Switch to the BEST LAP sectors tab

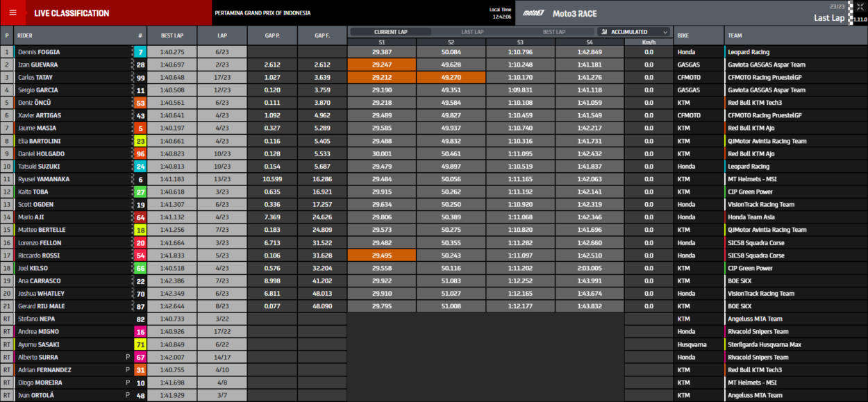coord(553,32)
